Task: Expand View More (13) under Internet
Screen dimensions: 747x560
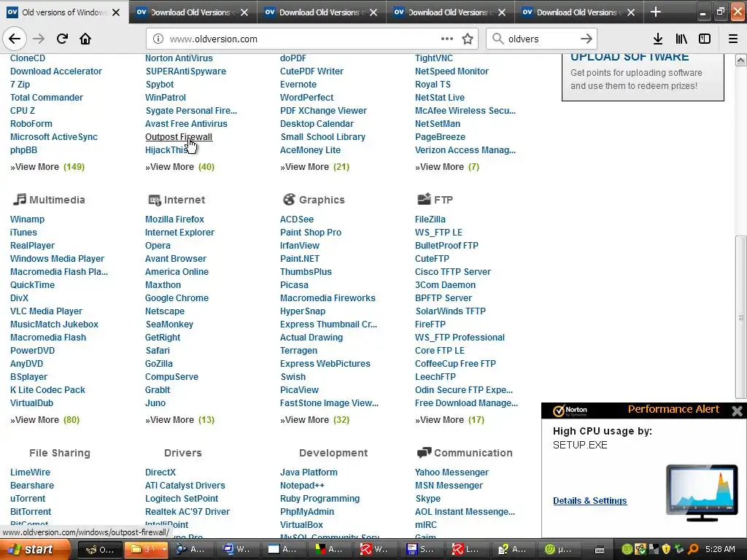Action: point(179,419)
